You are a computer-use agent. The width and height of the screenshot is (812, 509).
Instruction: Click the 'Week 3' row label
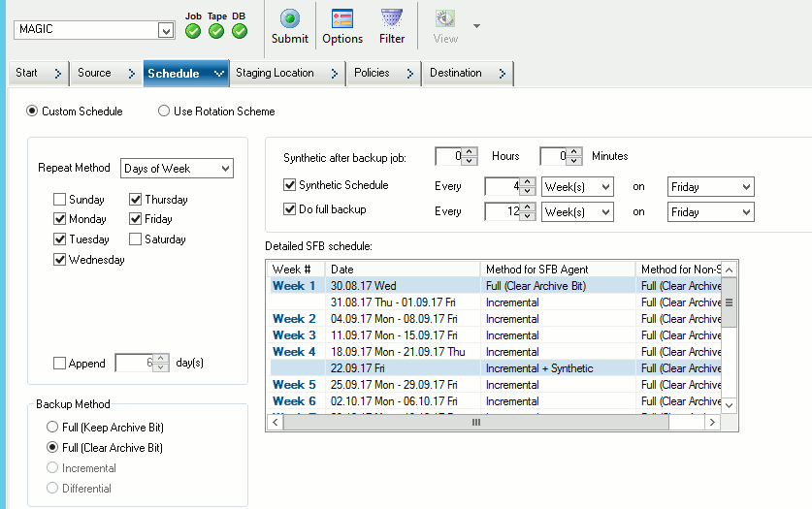[x=294, y=335]
